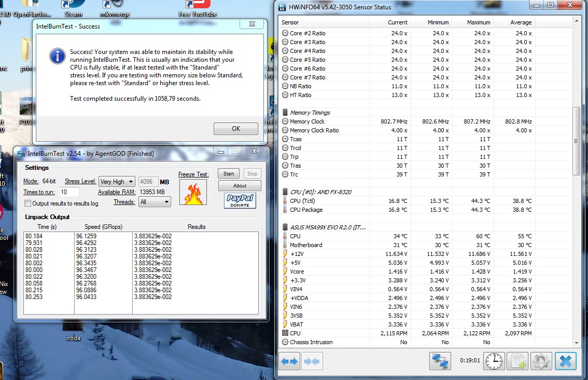Click the Memory Timings chip icon
The height and width of the screenshot is (380, 588).
(x=285, y=112)
